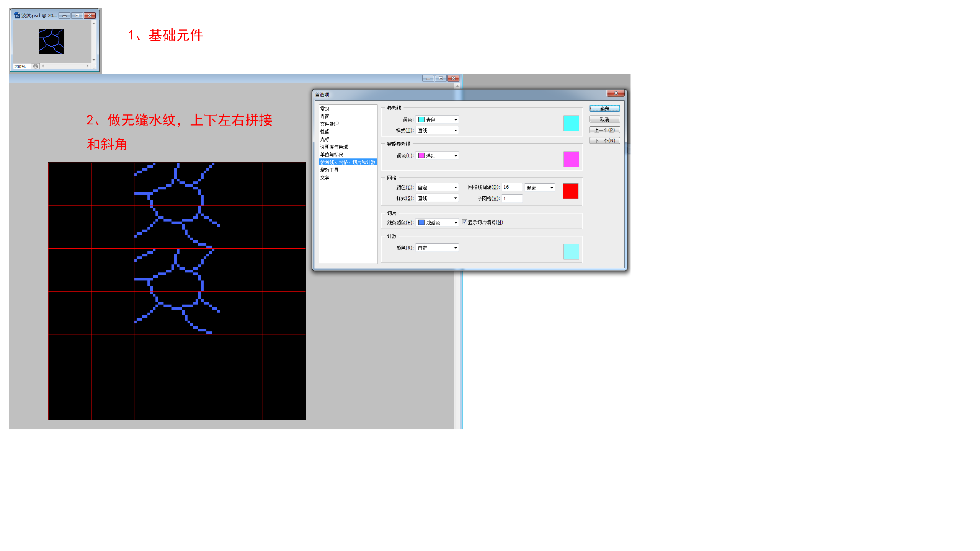
Task: Open the 参考线 颜色 dropdown showing 青色
Action: click(x=438, y=120)
